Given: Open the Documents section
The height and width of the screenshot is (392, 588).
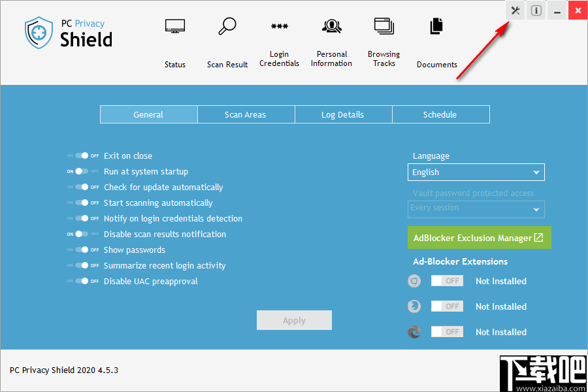Looking at the screenshot, I should (436, 39).
